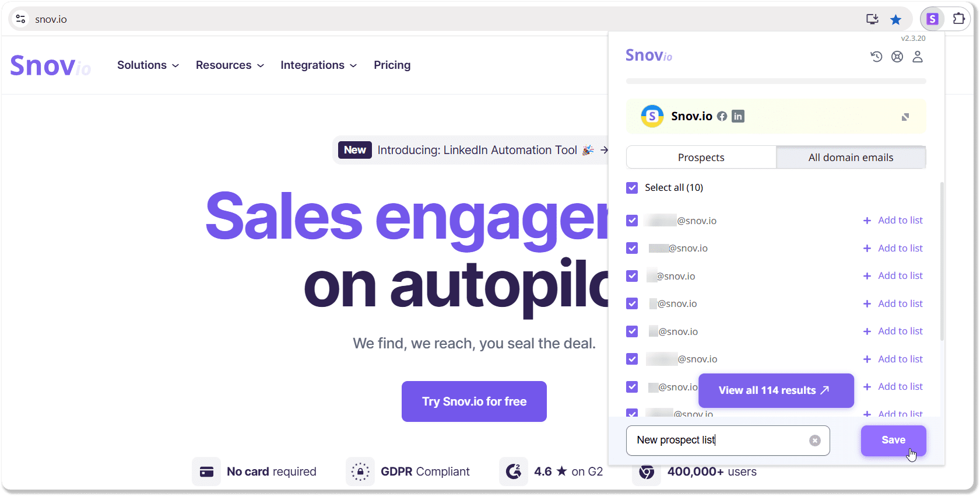Open the user account profile icon
The height and width of the screenshot is (496, 980).
[x=918, y=57]
